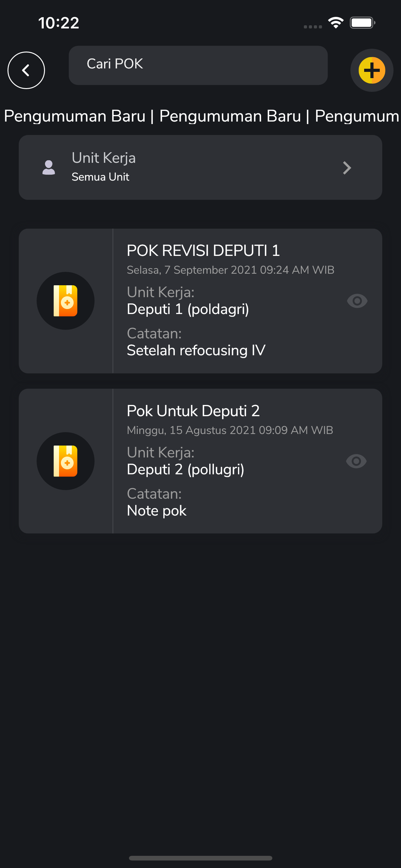This screenshot has width=401, height=868.
Task: Click the Pengumuman Baru announcement ticker
Action: tap(201, 116)
